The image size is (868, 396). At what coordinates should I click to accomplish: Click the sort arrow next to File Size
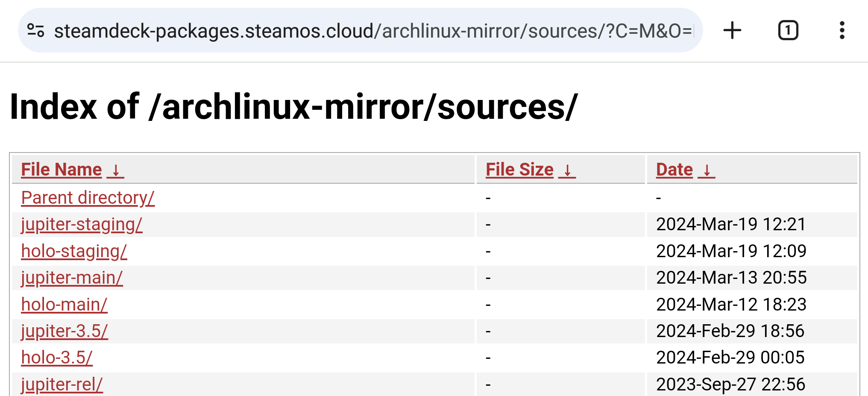coord(567,170)
